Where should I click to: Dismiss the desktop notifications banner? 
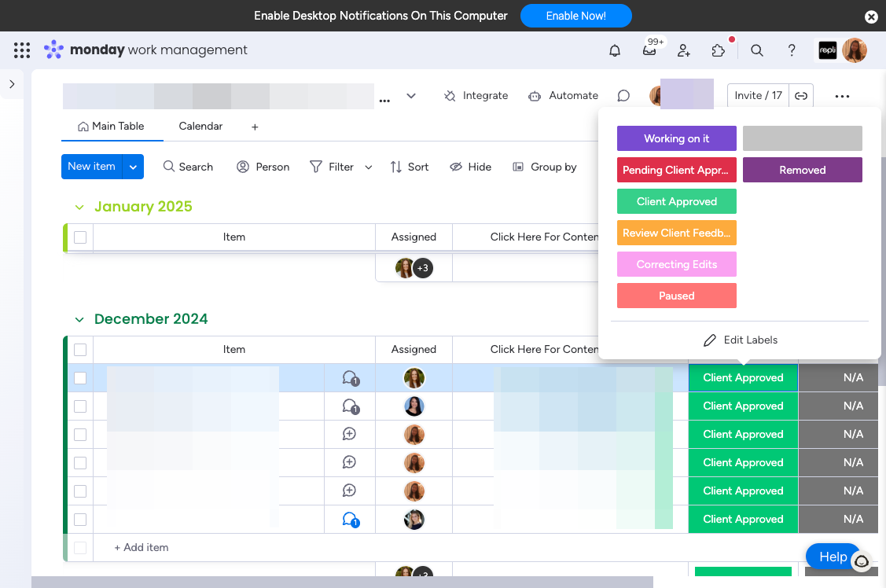click(871, 17)
